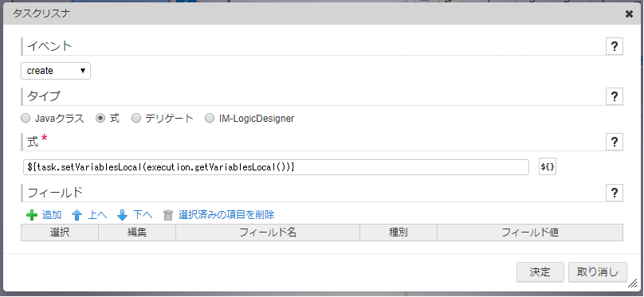Open help for the イベント section
Screen dimensions: 644x297
pyautogui.click(x=615, y=46)
